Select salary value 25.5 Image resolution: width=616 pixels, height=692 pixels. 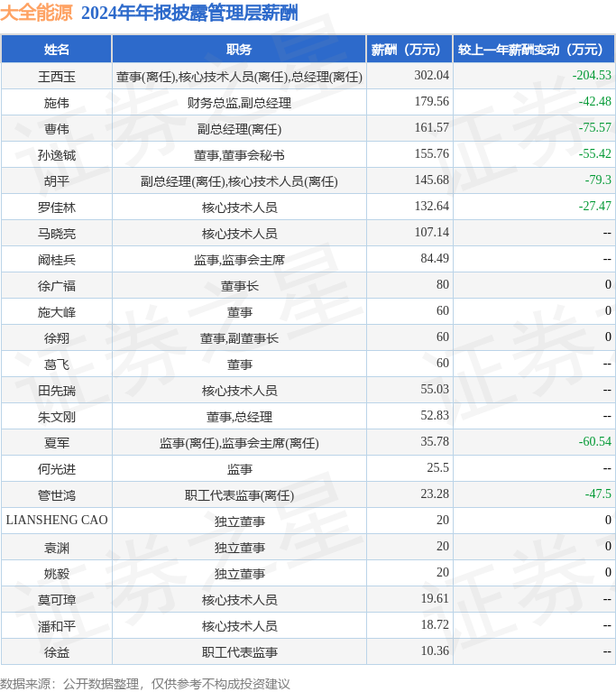tap(437, 467)
